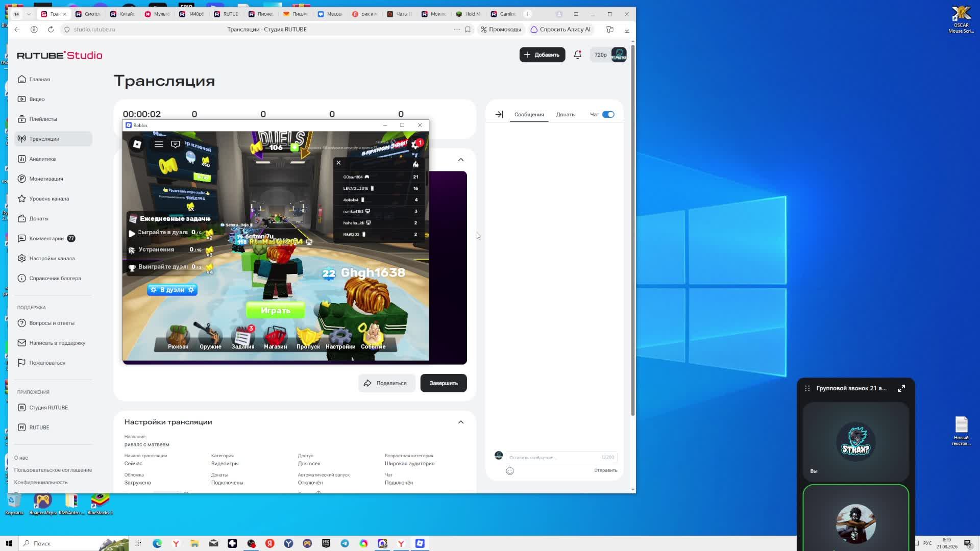Open Магазин shop in Roblox game
Viewport: 980px width, 551px height.
(x=275, y=337)
